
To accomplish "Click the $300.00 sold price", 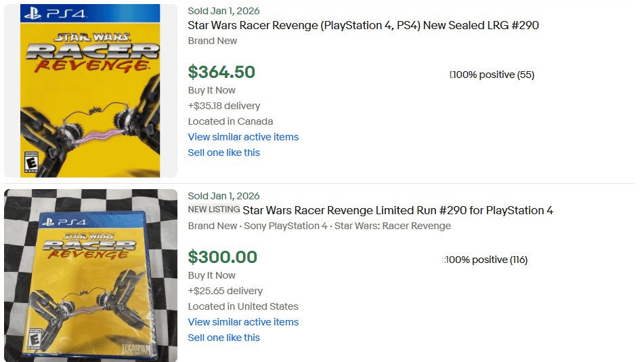I will 223,257.
